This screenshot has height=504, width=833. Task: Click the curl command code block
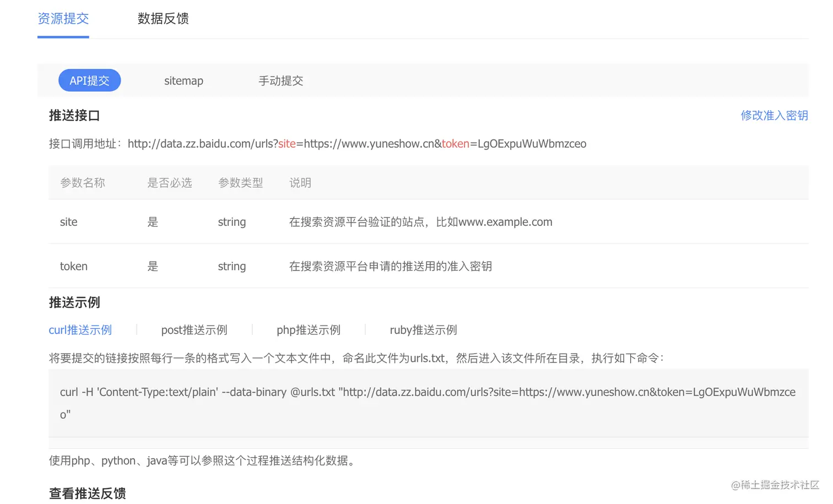[428, 403]
